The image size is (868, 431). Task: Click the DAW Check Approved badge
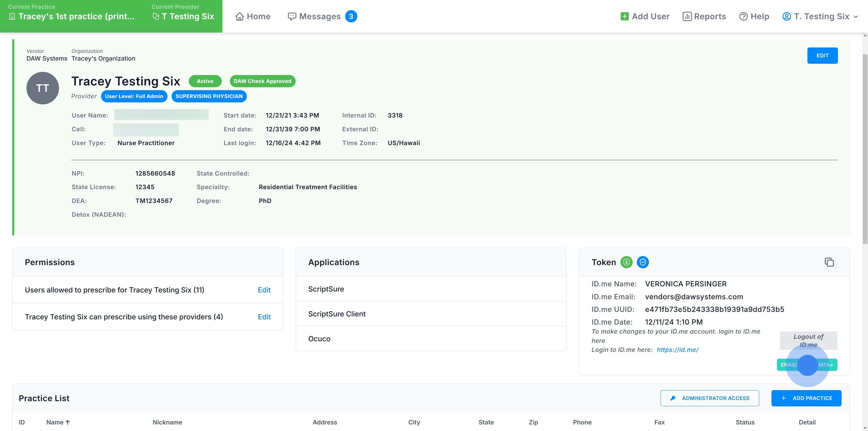(x=262, y=81)
